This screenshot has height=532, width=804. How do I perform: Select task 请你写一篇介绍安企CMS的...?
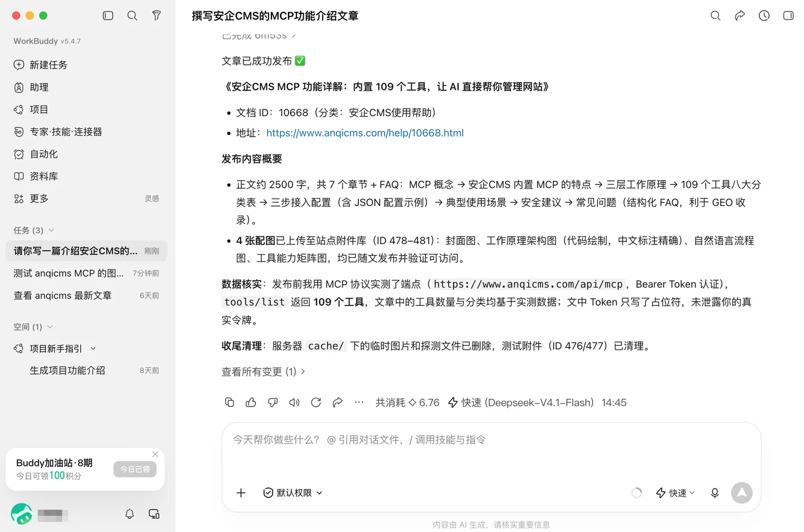point(87,251)
